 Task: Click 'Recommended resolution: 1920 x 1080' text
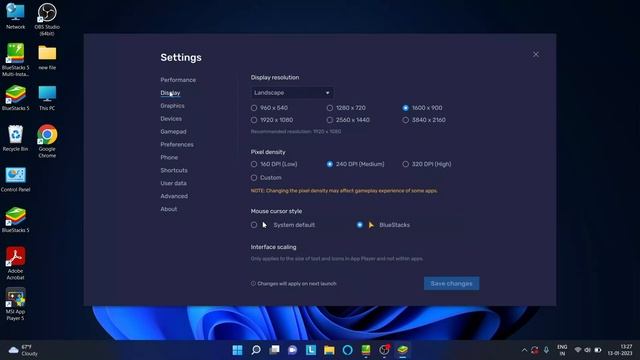click(296, 131)
